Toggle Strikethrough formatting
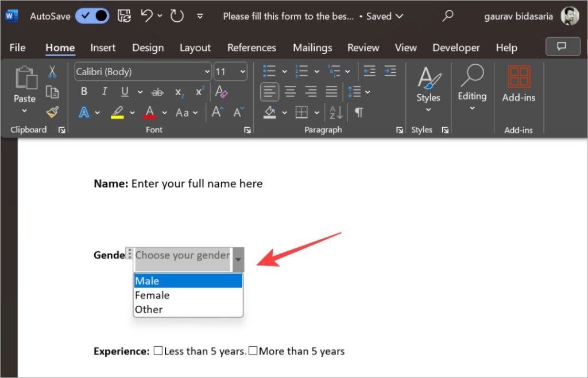 pyautogui.click(x=157, y=92)
